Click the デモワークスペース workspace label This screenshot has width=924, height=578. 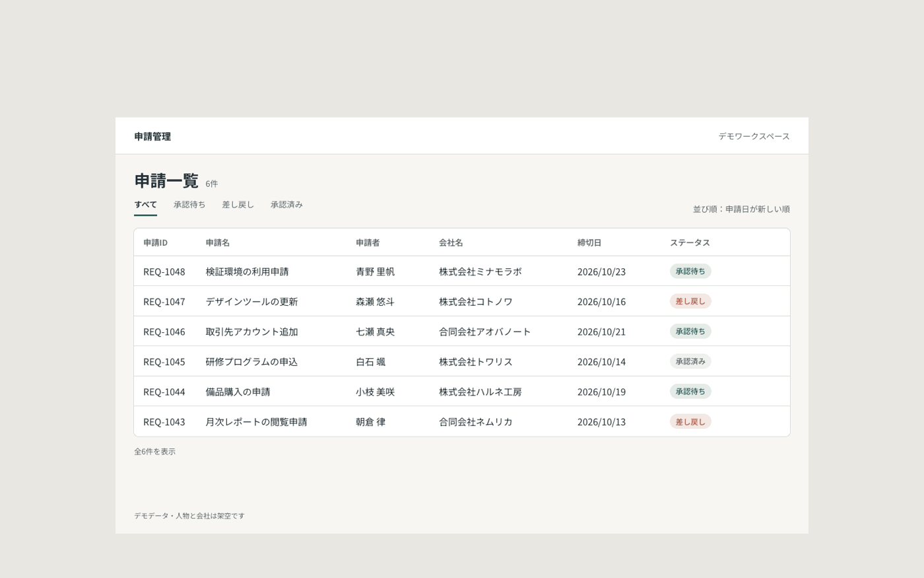coord(754,136)
